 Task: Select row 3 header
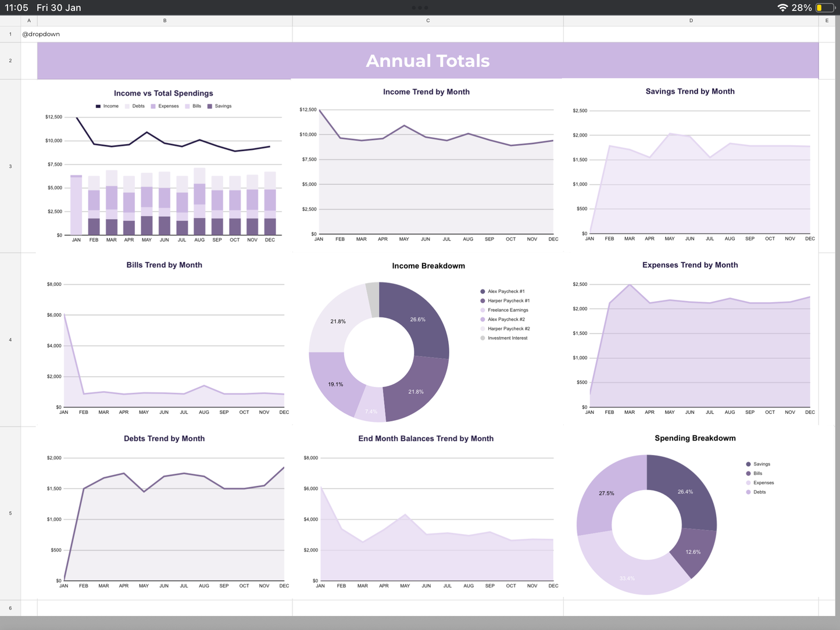[x=10, y=166]
